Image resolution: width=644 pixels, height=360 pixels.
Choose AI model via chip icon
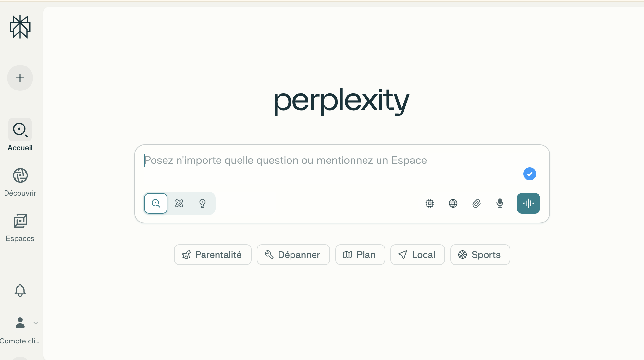point(430,203)
